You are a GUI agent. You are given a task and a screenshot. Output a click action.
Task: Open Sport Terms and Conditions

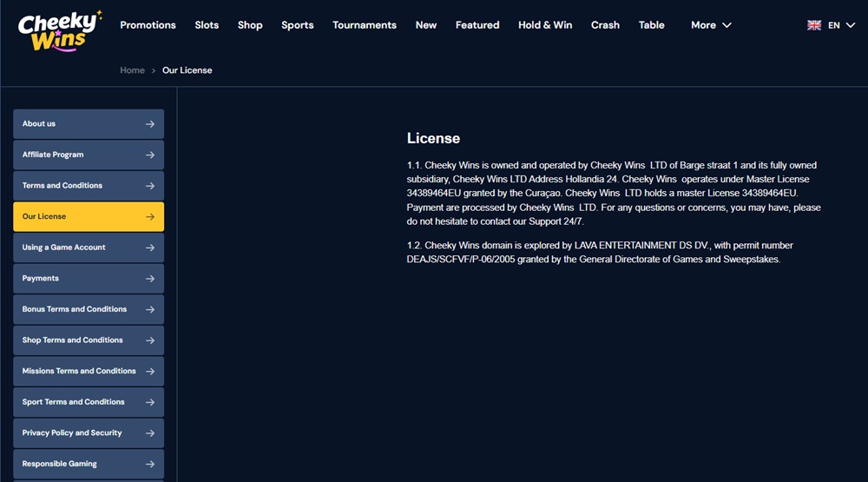[x=89, y=402]
